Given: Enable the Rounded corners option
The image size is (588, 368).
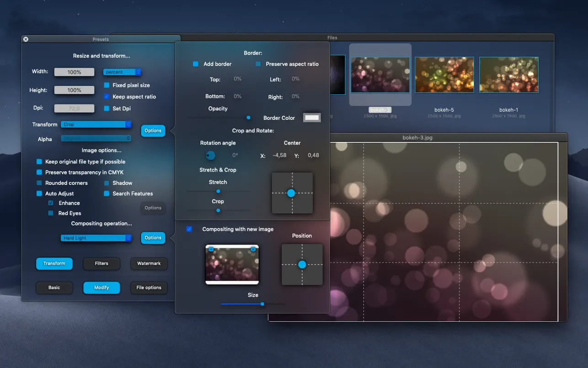Looking at the screenshot, I should [39, 183].
